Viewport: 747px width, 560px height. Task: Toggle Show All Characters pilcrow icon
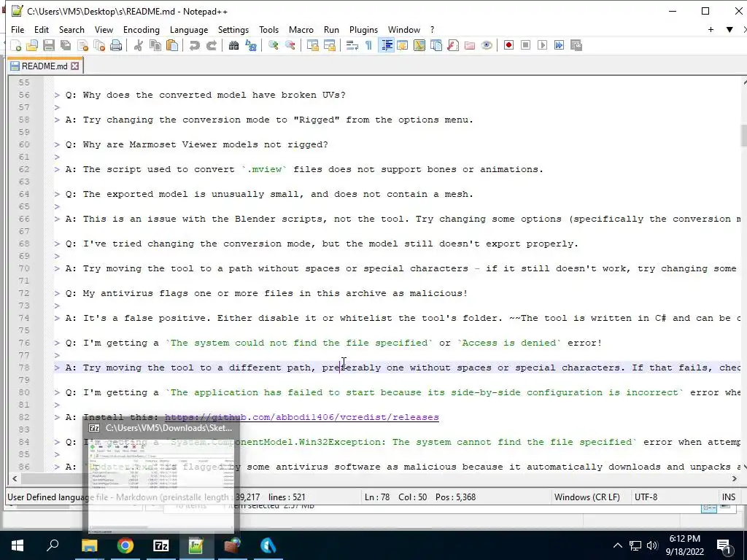(x=368, y=45)
